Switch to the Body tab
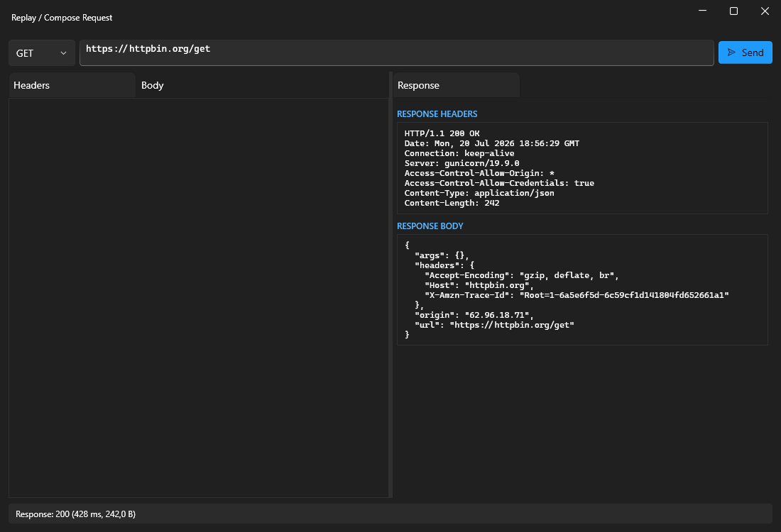Viewport: 781px width, 532px height. (x=152, y=85)
